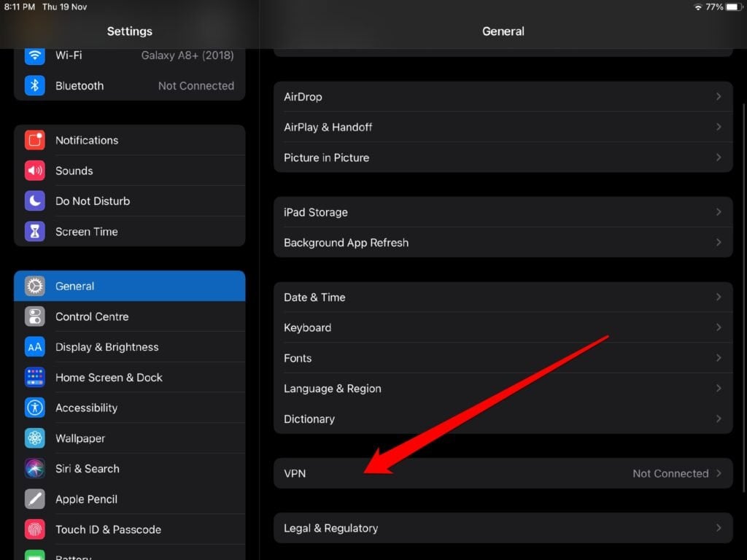Tap the Wi-Fi icon in sidebar
This screenshot has width=747, height=560.
35,55
